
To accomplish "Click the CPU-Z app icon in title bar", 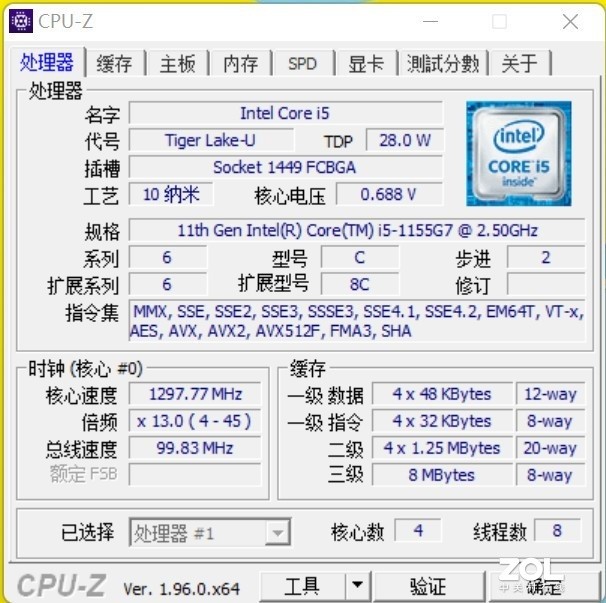I will click(x=20, y=21).
